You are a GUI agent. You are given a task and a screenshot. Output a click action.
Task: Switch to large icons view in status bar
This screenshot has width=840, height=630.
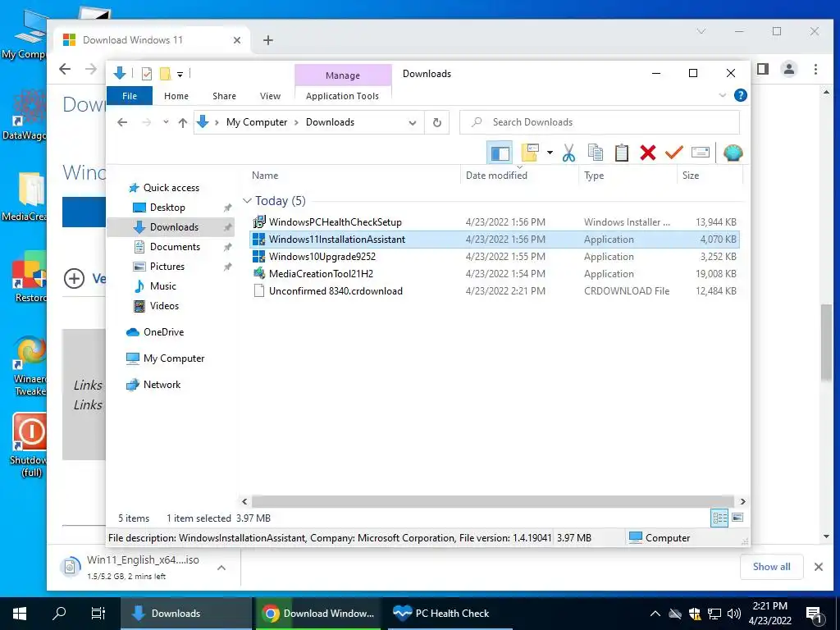click(x=737, y=518)
